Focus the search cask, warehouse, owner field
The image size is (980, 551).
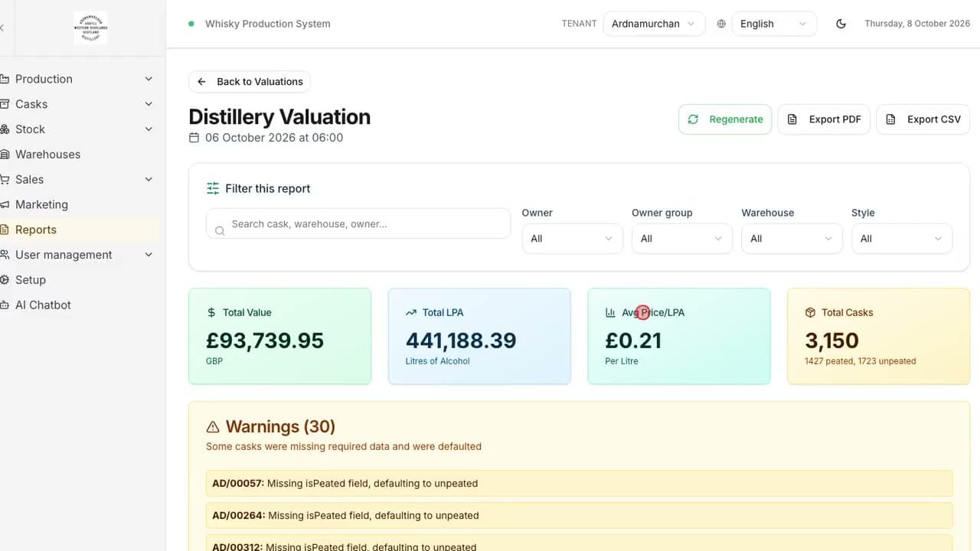pos(358,224)
